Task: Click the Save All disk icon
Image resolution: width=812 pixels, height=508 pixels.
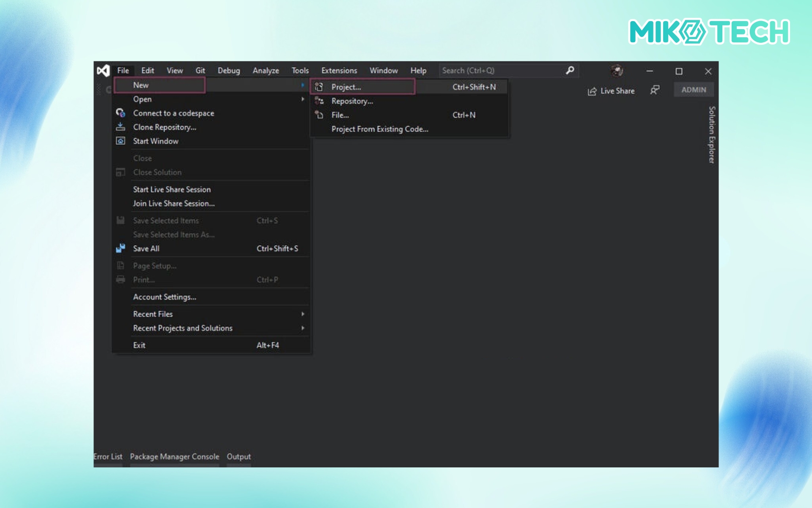Action: tap(121, 248)
